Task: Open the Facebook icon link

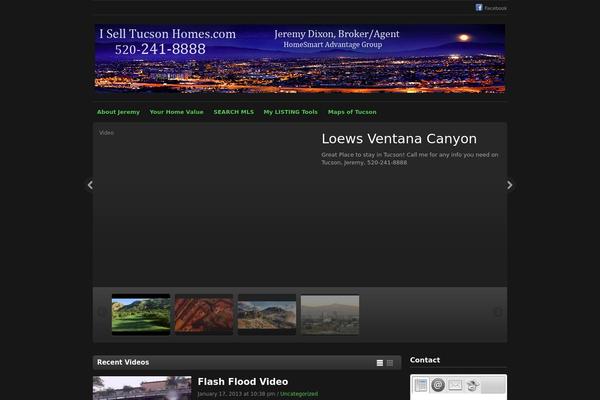Action: pos(479,8)
